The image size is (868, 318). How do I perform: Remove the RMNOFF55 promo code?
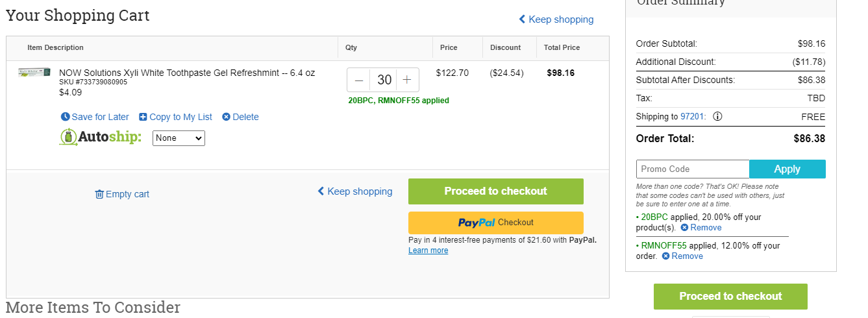tap(682, 256)
